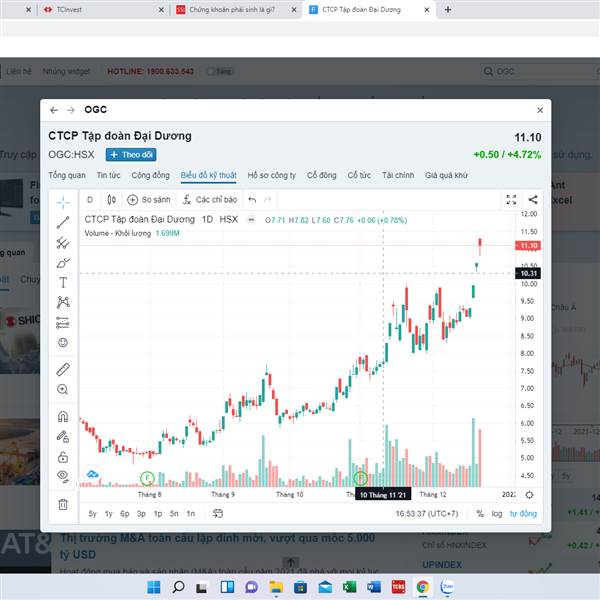Select the zoom in tool
This screenshot has height=600, width=600.
click(x=63, y=390)
